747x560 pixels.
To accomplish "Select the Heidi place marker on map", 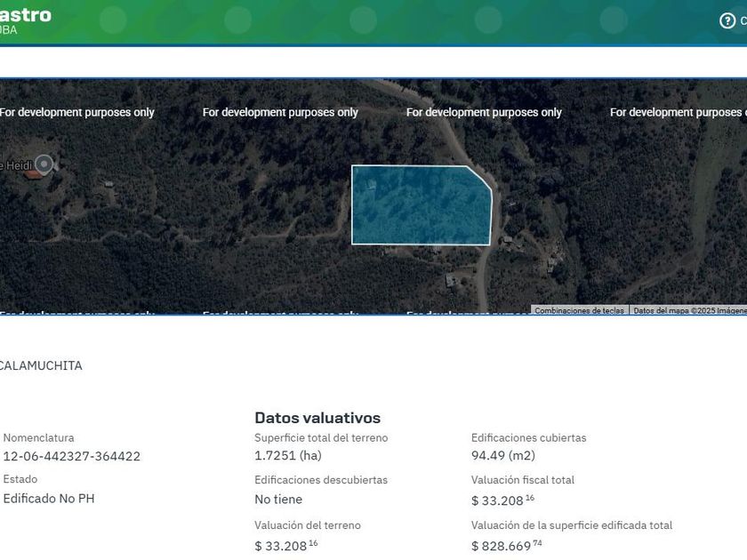I will coord(44,164).
